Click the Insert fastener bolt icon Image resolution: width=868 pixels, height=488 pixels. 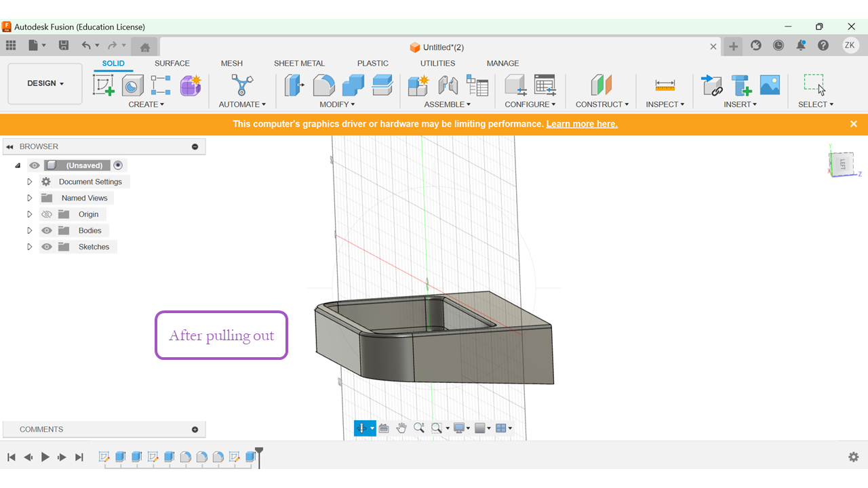(x=741, y=85)
